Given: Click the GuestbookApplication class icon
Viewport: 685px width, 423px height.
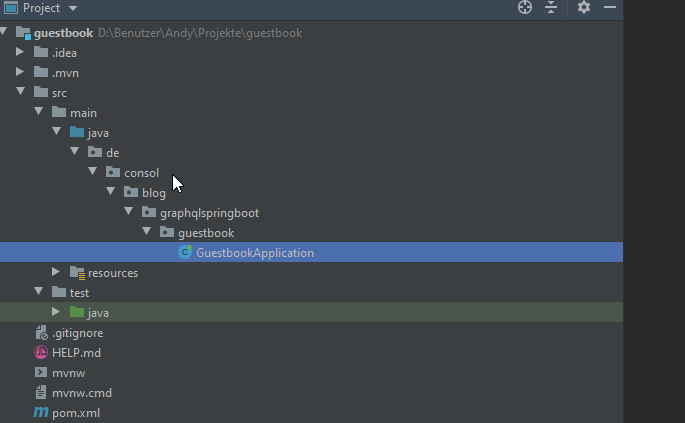Looking at the screenshot, I should (185, 253).
